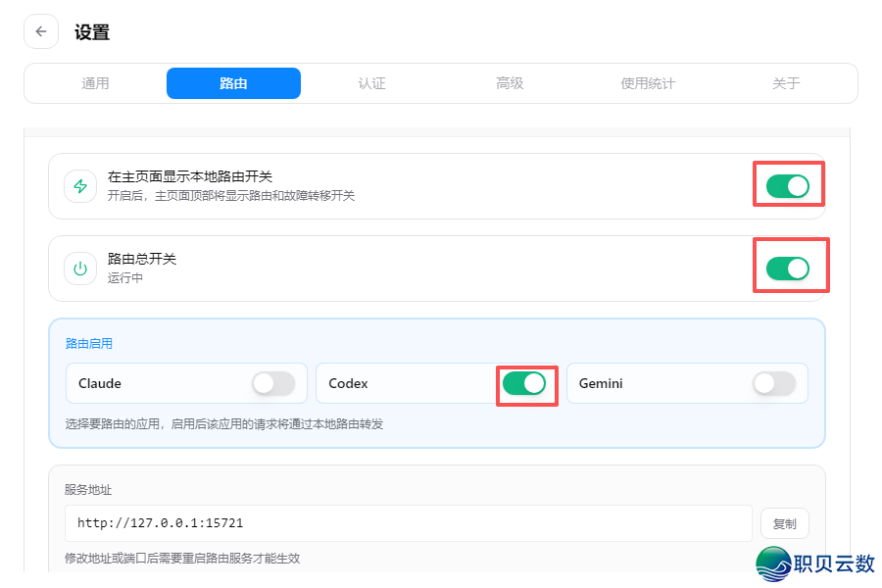882x588 pixels.
Task: Open the 使用统计 tab
Action: [x=648, y=83]
